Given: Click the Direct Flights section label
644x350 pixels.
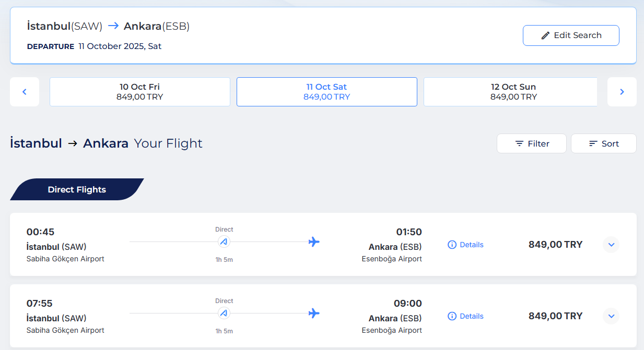Looking at the screenshot, I should [x=77, y=189].
